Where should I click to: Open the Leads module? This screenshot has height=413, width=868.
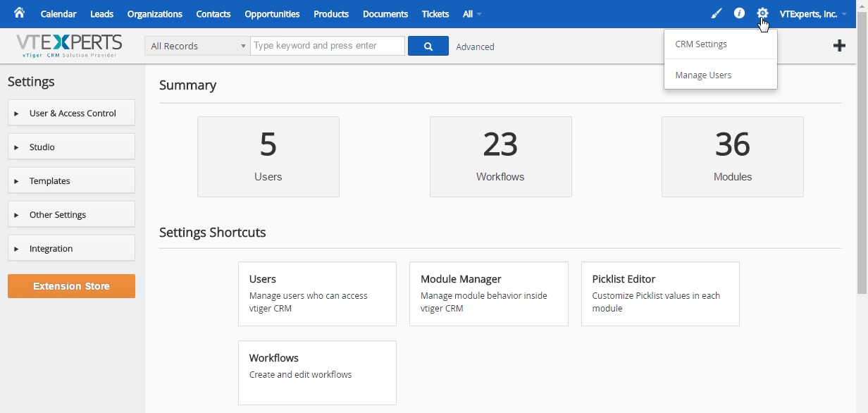tap(102, 14)
